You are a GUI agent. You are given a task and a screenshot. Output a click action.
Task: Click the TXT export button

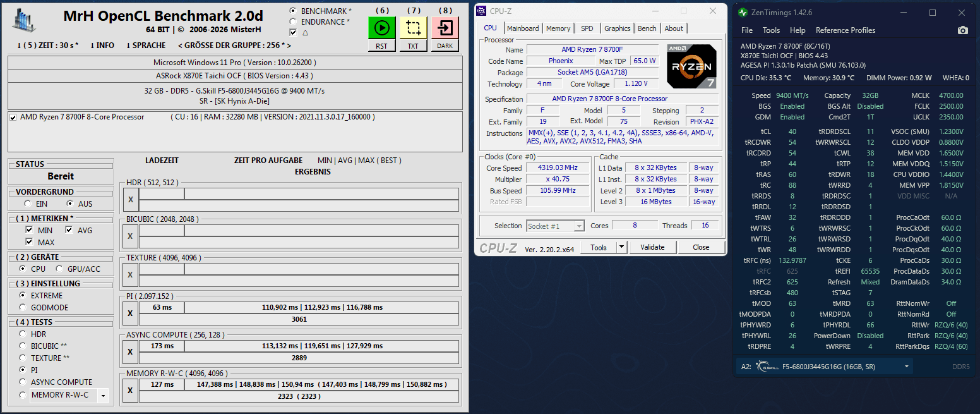(413, 46)
